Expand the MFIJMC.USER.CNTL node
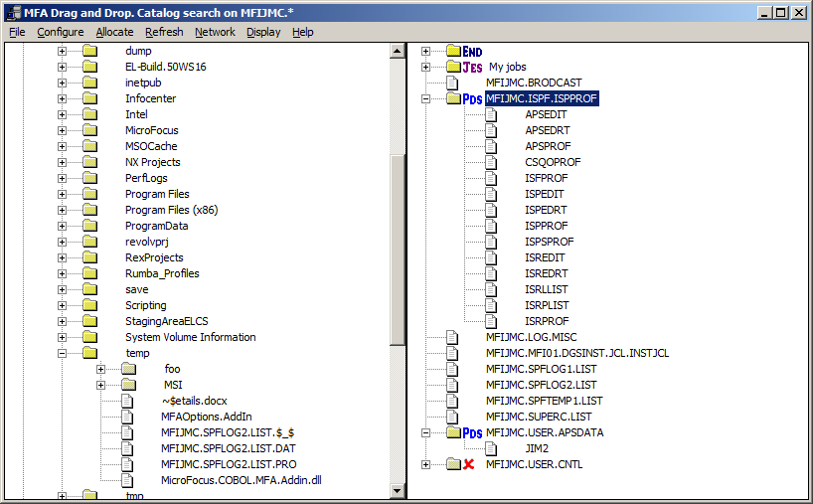This screenshot has height=504, width=813. pyautogui.click(x=426, y=464)
